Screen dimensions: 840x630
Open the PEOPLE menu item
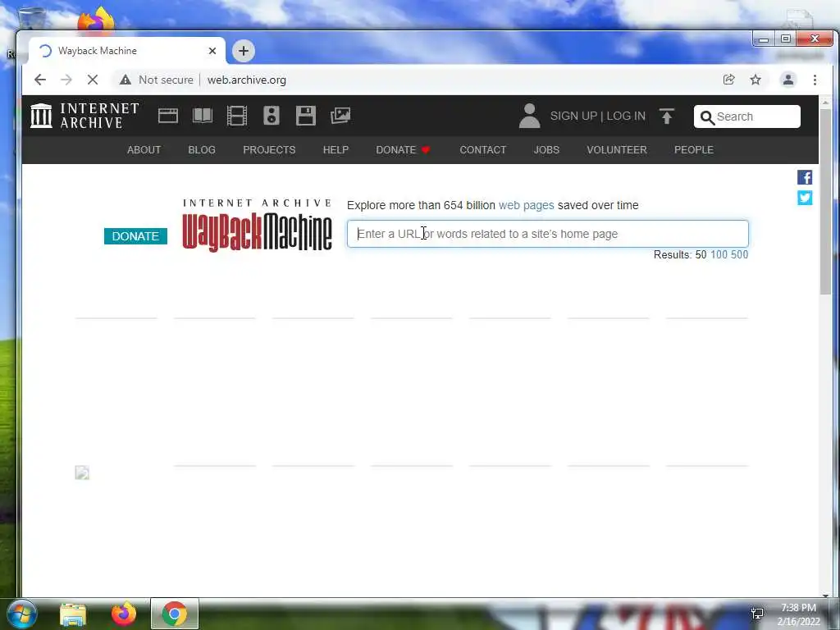tap(694, 150)
